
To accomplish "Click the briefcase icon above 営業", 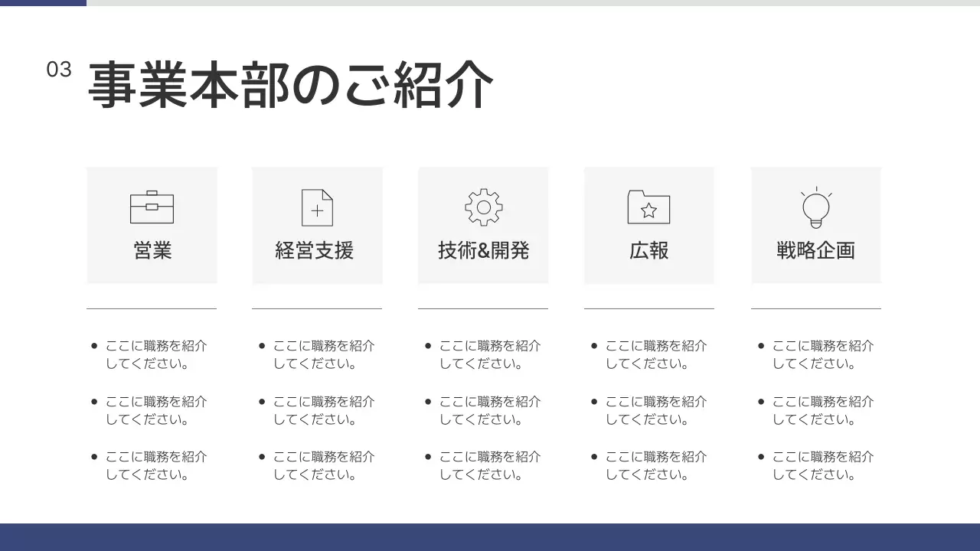I will (x=152, y=206).
